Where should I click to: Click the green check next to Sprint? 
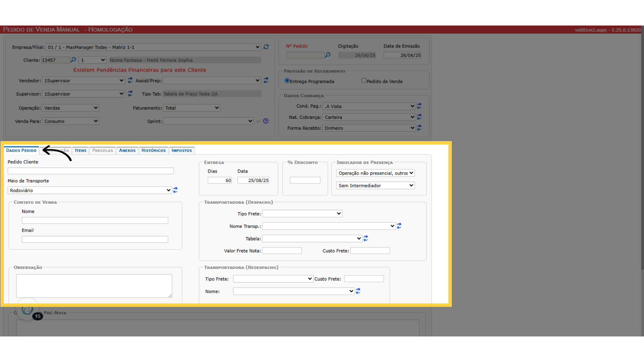tap(258, 121)
